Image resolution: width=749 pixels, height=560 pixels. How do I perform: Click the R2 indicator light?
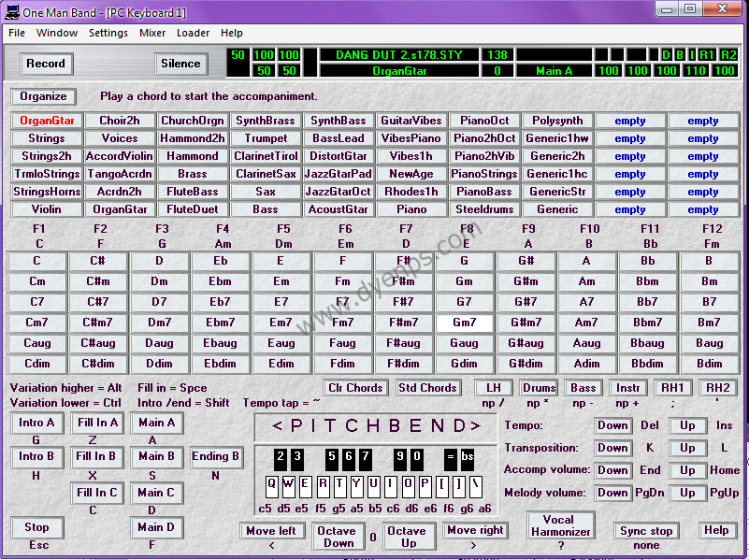(727, 55)
